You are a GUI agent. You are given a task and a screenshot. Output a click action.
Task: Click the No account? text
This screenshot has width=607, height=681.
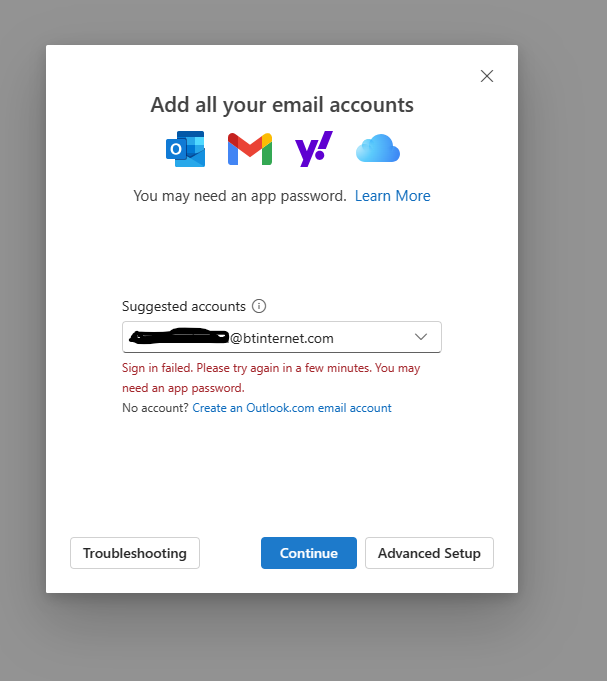[x=155, y=408]
